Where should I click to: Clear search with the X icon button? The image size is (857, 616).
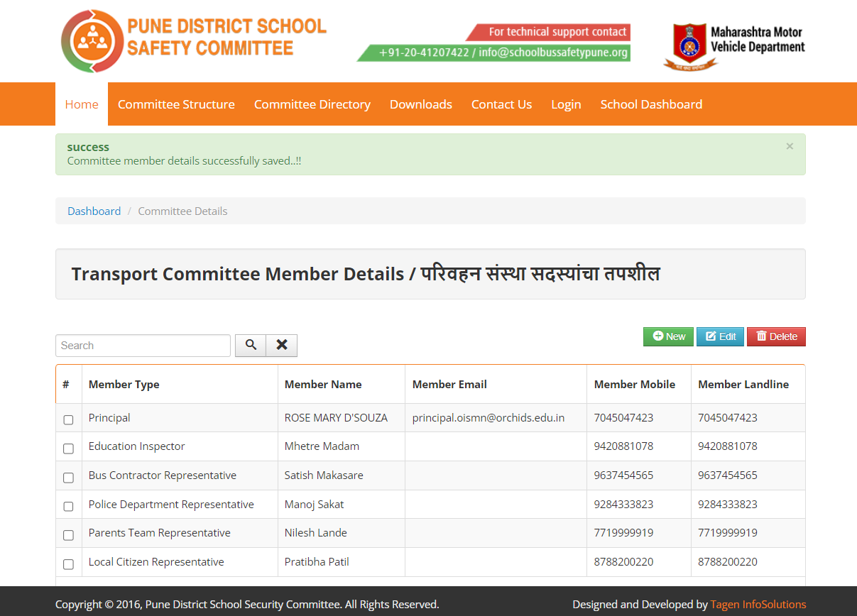click(282, 345)
